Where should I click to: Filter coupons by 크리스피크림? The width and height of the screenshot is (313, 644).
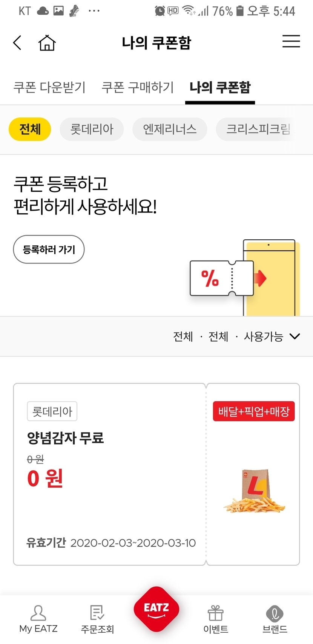[258, 129]
